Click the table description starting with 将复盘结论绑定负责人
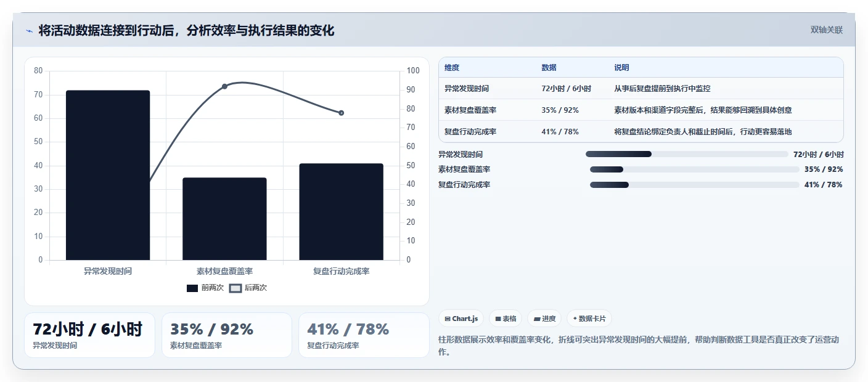 (703, 132)
